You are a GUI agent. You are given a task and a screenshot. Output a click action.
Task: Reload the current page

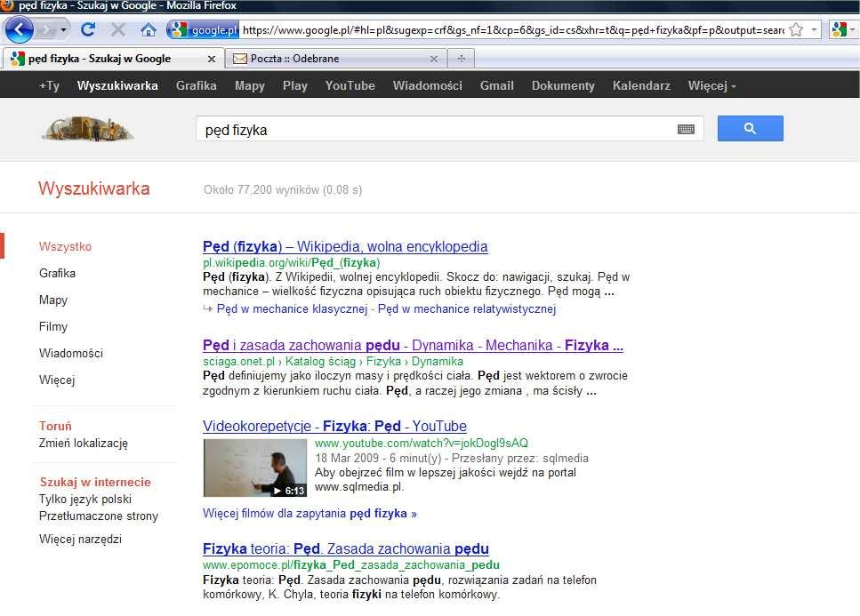[x=88, y=29]
